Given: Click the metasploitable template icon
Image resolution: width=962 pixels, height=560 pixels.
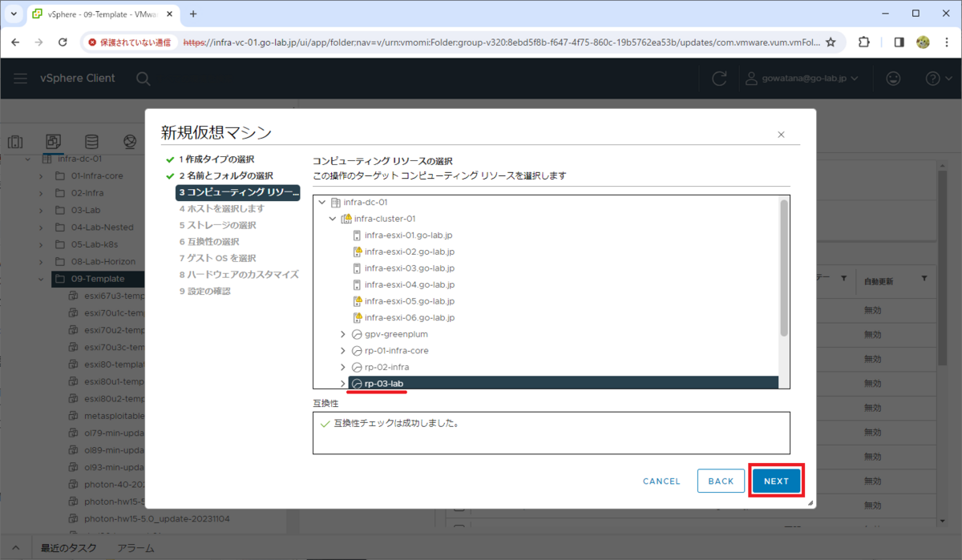Looking at the screenshot, I should coord(74,416).
